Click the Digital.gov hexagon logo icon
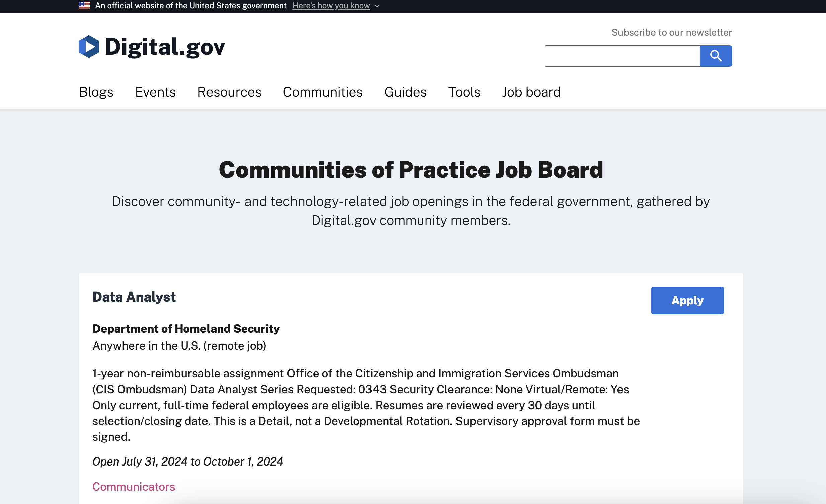This screenshot has height=504, width=826. [89, 47]
